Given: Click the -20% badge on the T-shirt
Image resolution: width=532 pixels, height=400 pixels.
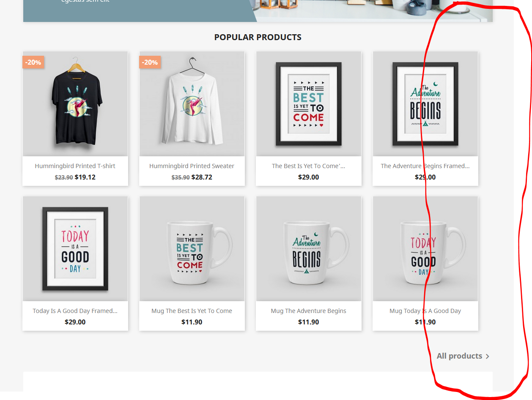Looking at the screenshot, I should pyautogui.click(x=33, y=62).
